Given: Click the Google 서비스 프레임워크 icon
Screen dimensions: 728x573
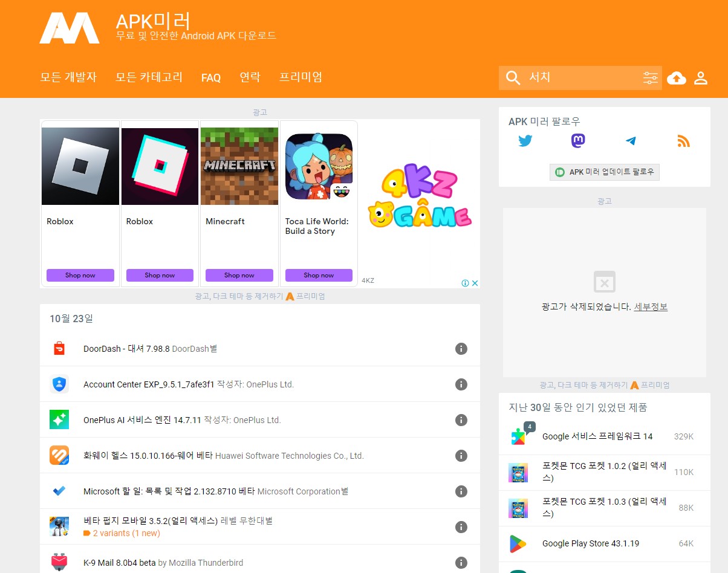Looking at the screenshot, I should coord(519,436).
